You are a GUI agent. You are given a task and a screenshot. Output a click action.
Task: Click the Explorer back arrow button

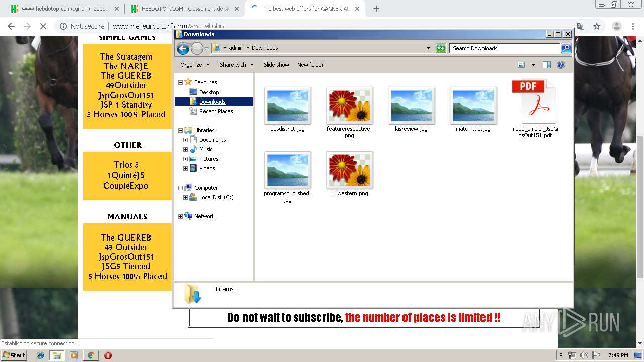(183, 48)
